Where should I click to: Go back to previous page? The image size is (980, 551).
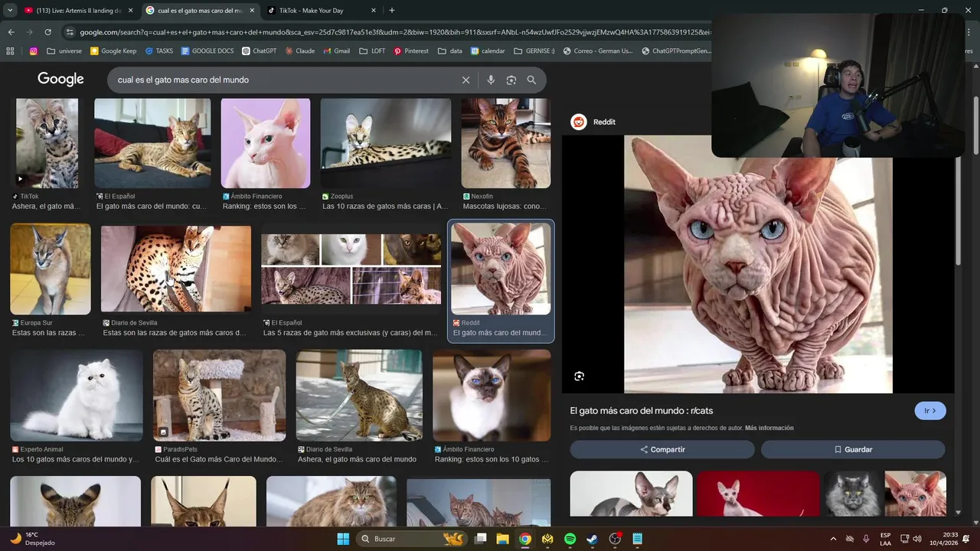pos(11,32)
